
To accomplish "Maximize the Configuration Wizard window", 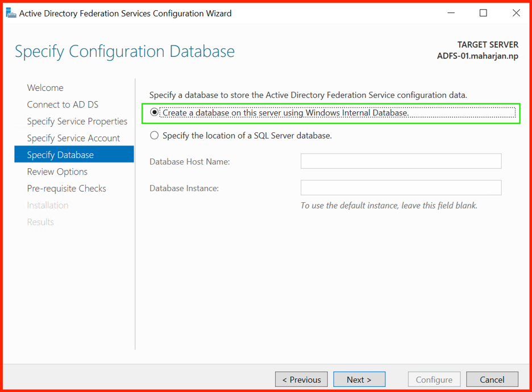I will 483,13.
